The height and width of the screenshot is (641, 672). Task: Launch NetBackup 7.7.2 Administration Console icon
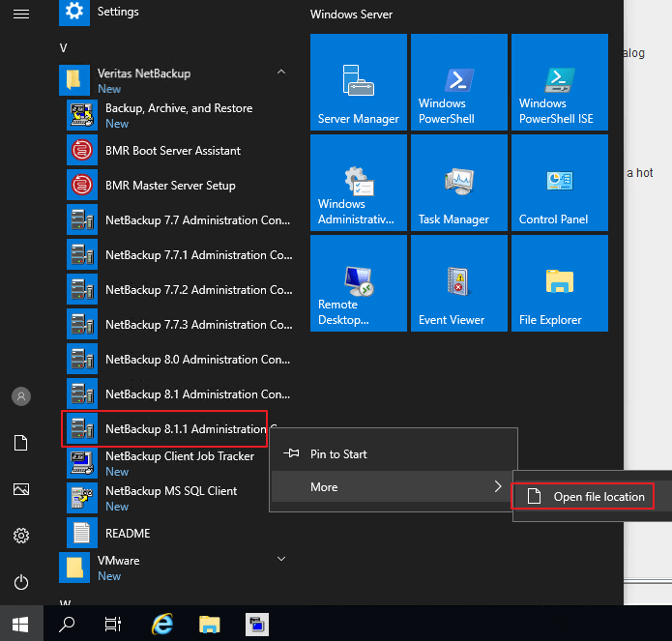pos(82,289)
